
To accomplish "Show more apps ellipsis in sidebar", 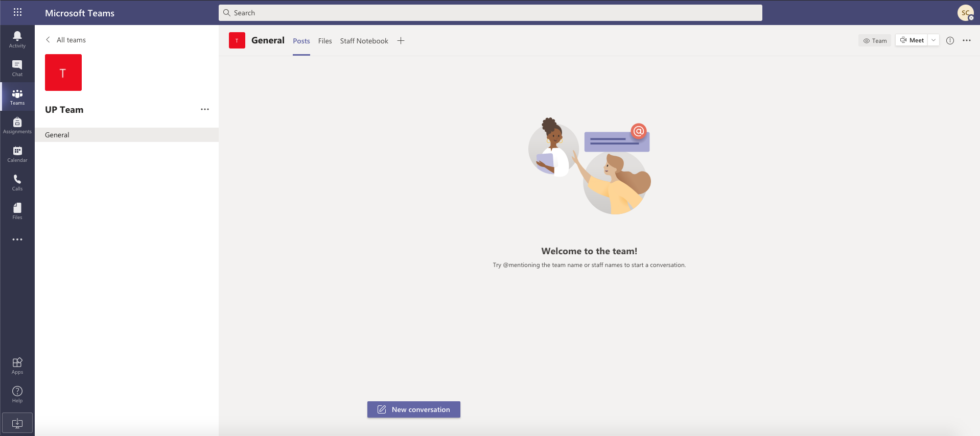I will [17, 239].
